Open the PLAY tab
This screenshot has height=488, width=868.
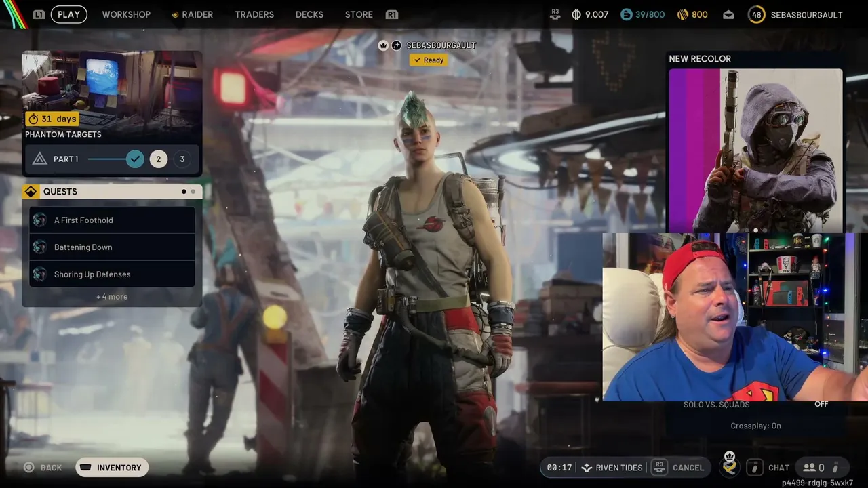pos(68,14)
